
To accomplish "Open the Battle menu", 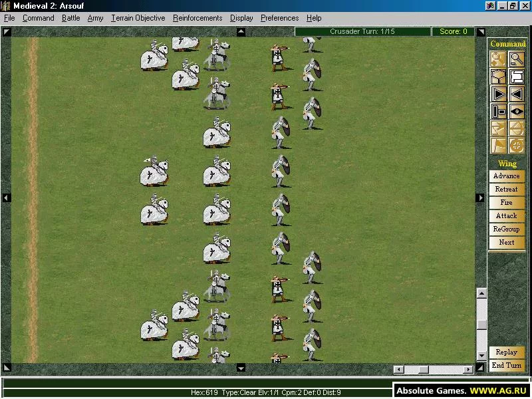I will [71, 18].
